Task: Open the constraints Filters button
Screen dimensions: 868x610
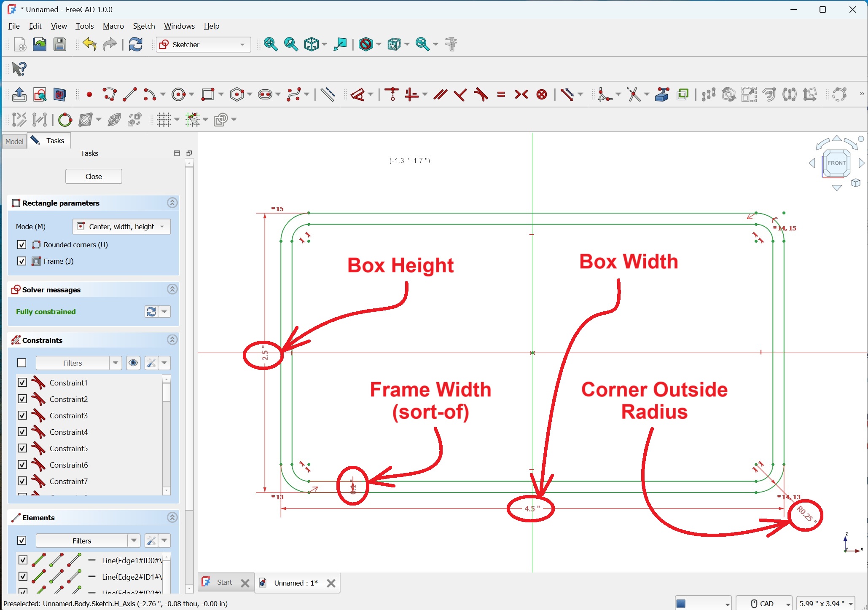Action: (x=73, y=363)
